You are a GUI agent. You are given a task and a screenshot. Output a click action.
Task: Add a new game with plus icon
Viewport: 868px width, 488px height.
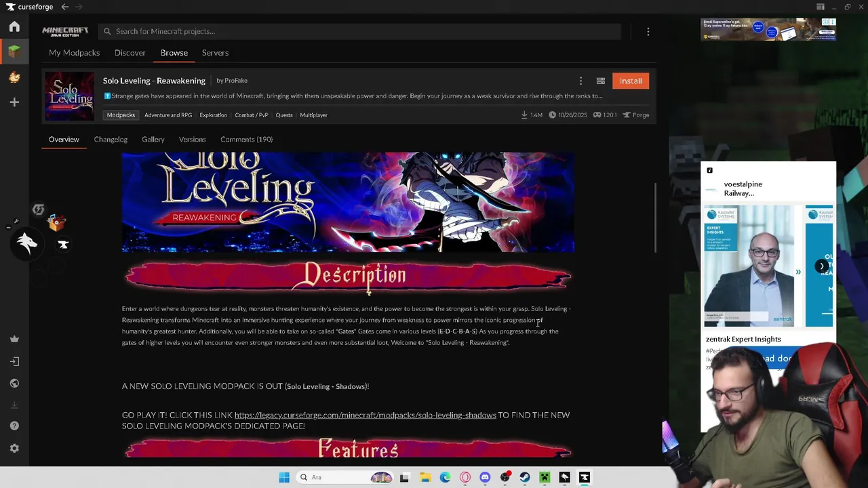14,102
